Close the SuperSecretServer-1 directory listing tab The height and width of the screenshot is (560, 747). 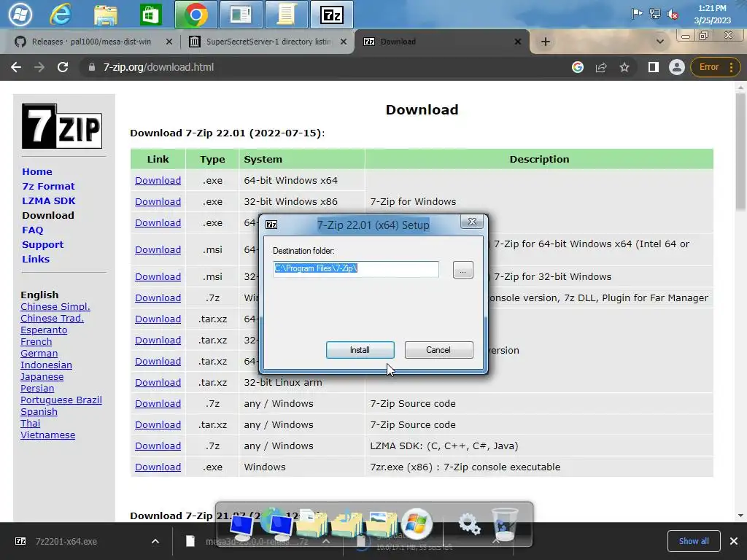[x=344, y=42]
